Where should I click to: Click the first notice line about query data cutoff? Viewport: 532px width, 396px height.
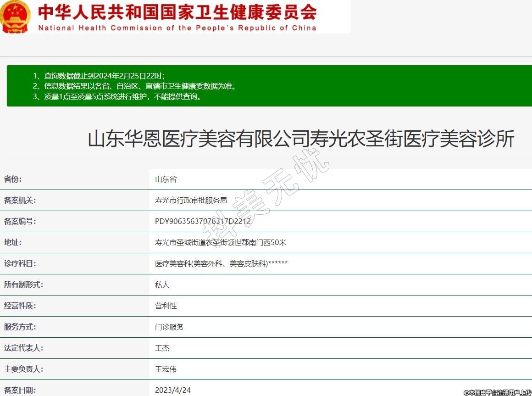99,76
